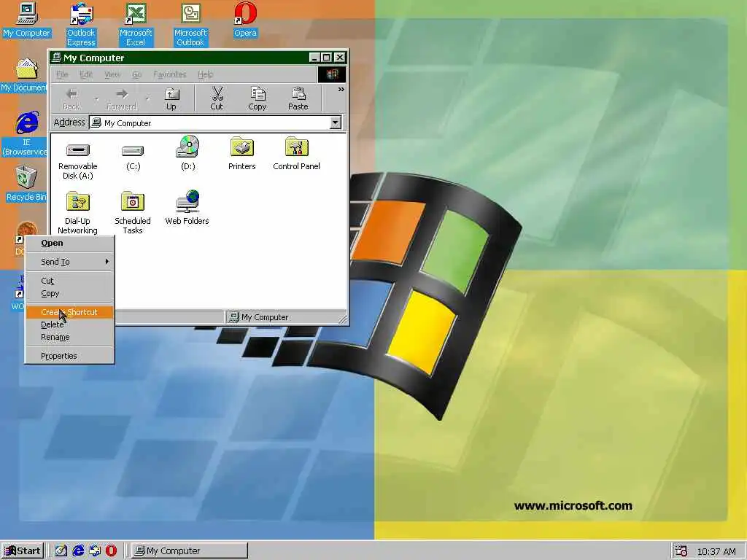Click the Back toolbar button

tap(71, 98)
